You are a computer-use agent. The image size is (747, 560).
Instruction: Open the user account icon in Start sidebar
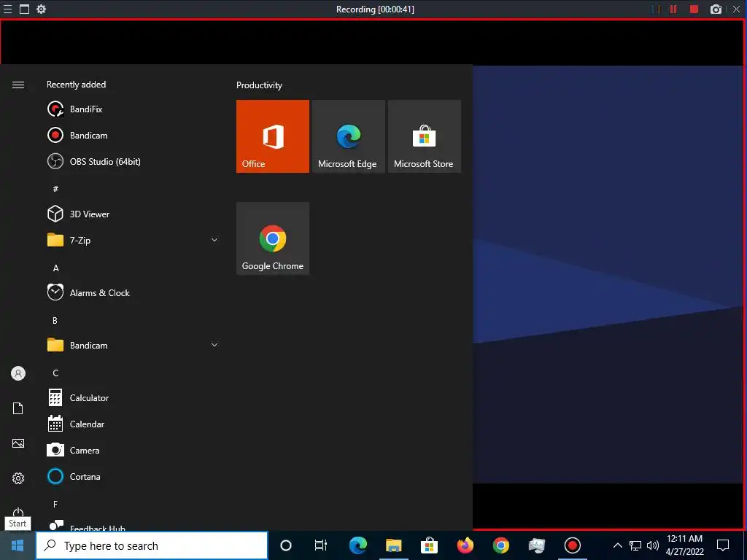coord(18,373)
